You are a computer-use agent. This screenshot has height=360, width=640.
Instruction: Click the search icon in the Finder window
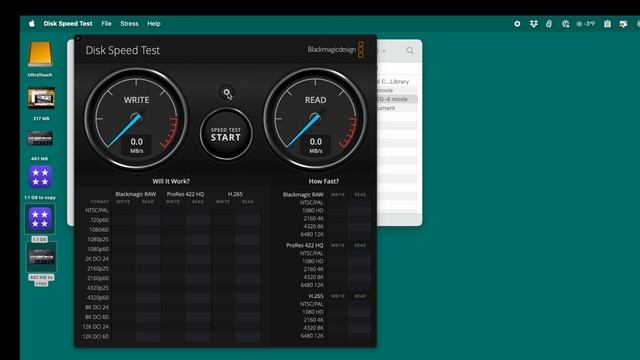tap(410, 51)
